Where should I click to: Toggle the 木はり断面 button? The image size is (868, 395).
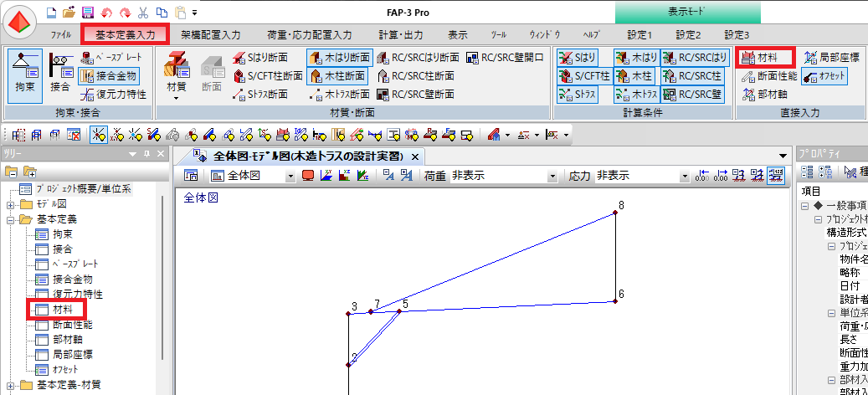pos(337,57)
